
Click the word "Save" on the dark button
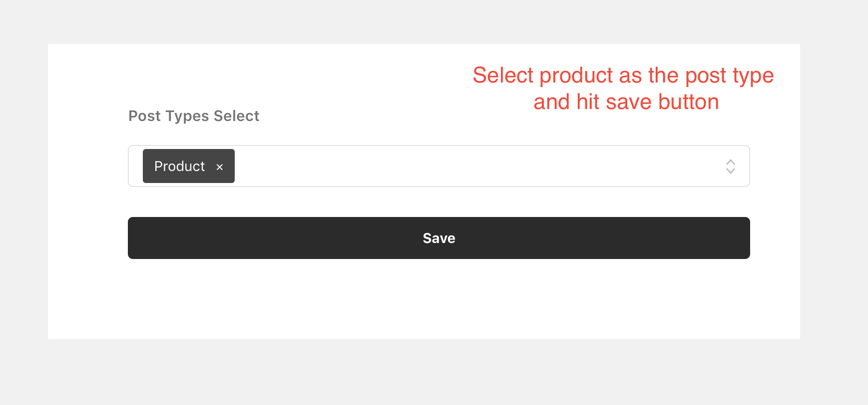(438, 238)
